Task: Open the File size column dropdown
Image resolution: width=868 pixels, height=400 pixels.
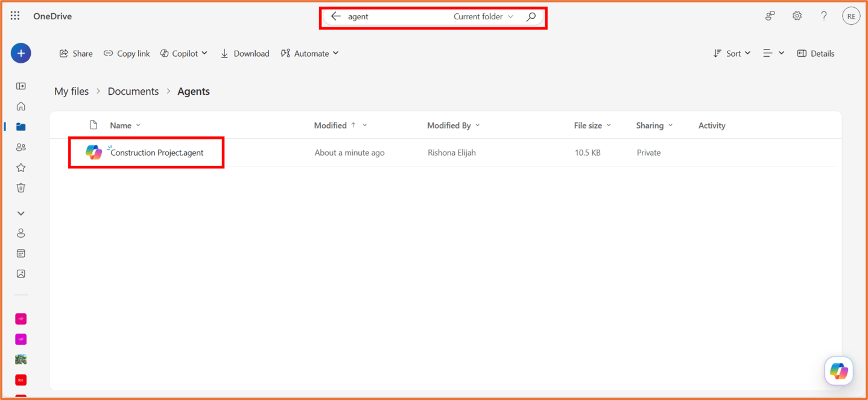Action: pos(592,125)
